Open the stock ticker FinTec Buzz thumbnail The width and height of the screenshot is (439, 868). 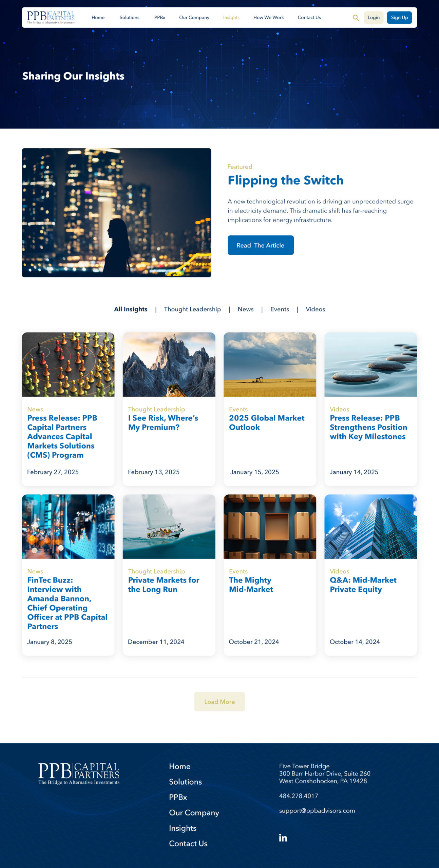(68, 527)
